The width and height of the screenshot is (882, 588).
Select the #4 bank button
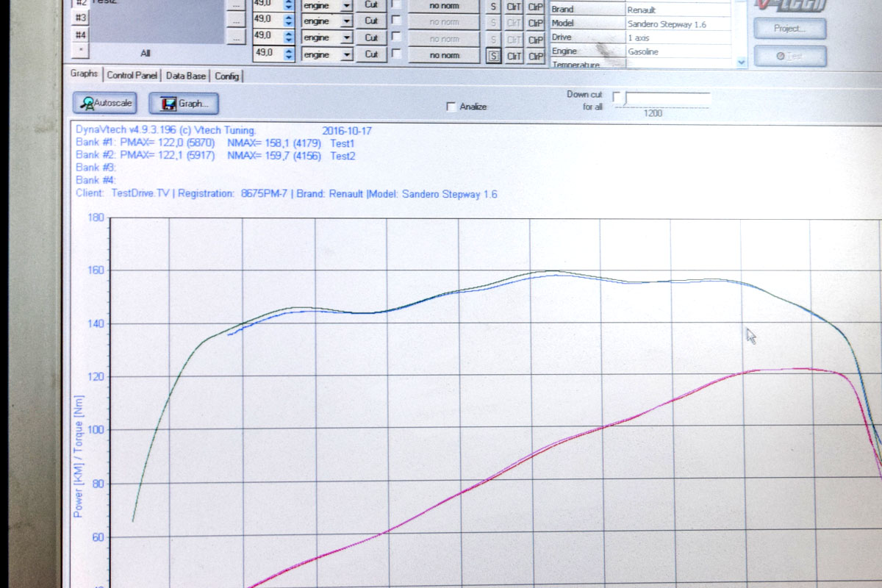tap(80, 35)
